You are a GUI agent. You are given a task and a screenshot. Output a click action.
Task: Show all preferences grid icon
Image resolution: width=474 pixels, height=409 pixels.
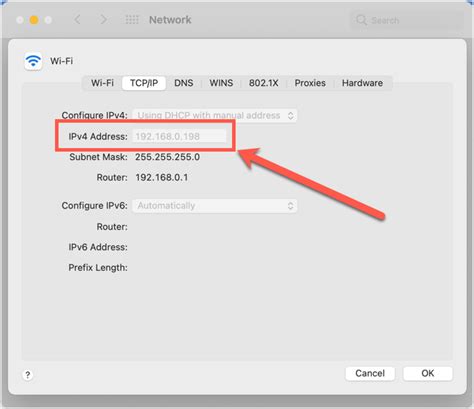pyautogui.click(x=132, y=20)
